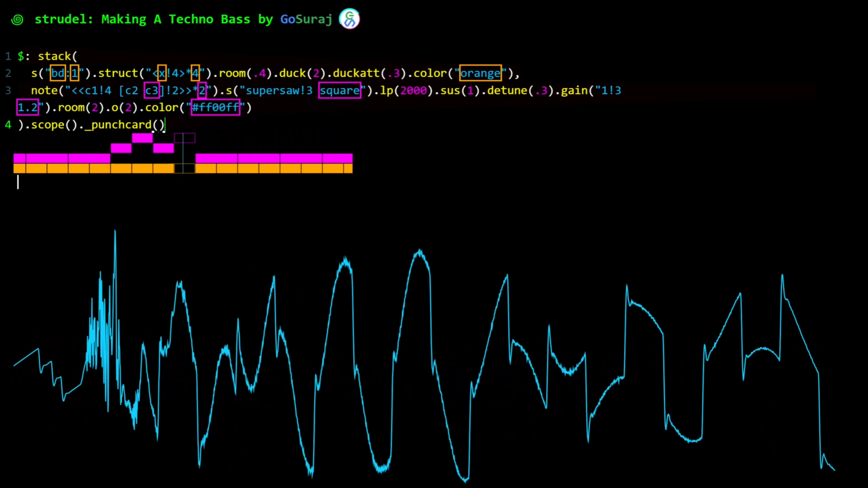
Task: Select the highlighted "1.2" gain value
Action: point(27,107)
